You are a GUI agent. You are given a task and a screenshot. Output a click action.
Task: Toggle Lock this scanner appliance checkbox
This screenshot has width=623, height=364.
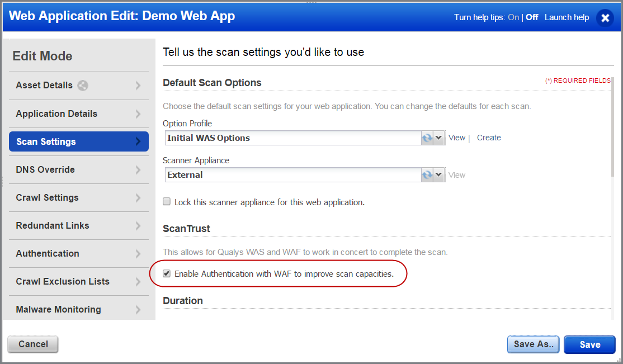[x=167, y=201]
